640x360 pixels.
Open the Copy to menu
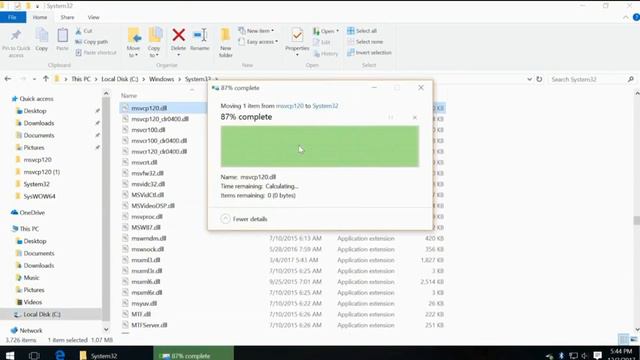tap(154, 43)
